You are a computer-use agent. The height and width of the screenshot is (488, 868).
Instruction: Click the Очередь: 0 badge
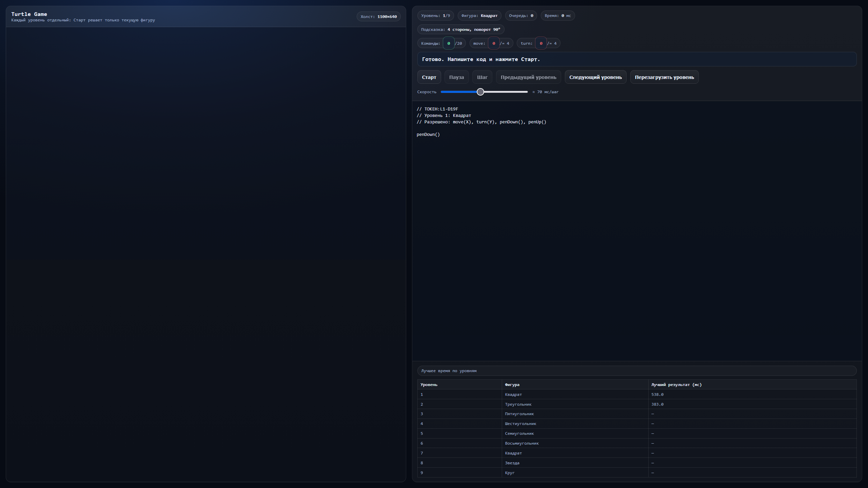pos(521,15)
